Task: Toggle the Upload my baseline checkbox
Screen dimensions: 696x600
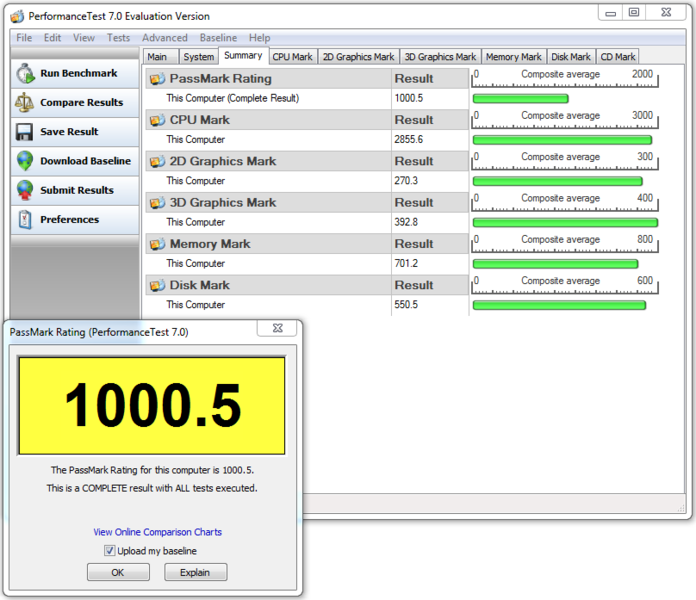Action: 109,551
